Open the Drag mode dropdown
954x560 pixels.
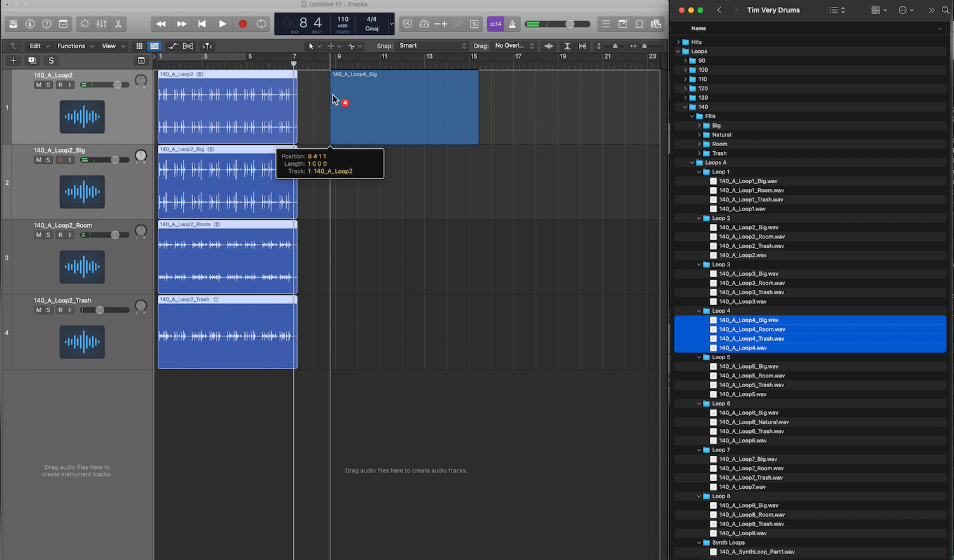pos(514,46)
